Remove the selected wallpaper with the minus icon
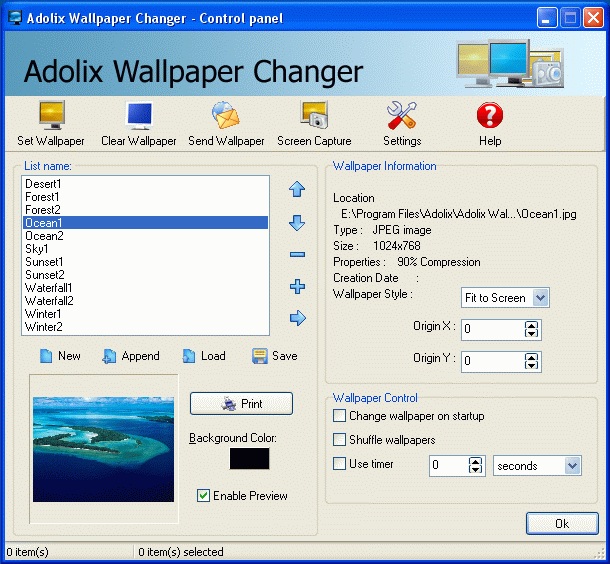Viewport: 610px width, 564px height. coord(297,255)
